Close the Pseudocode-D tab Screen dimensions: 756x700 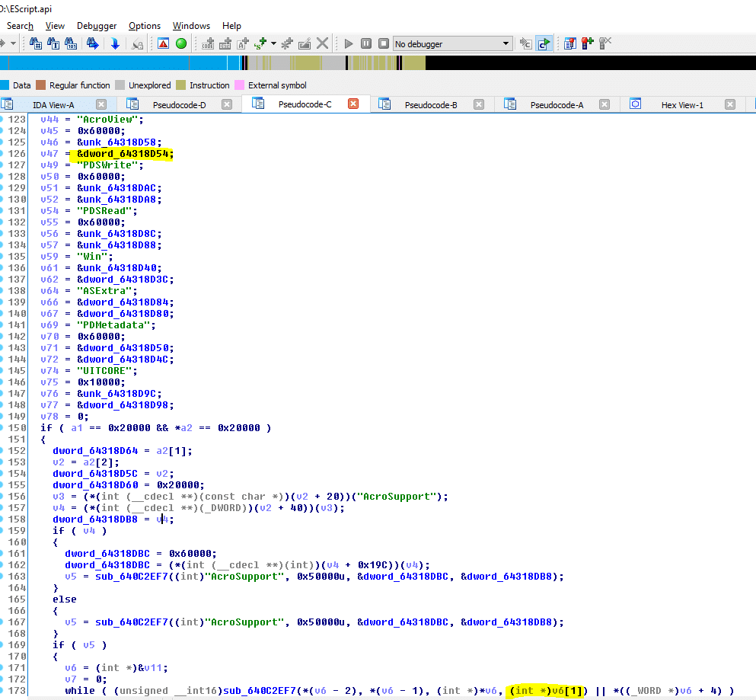click(227, 104)
